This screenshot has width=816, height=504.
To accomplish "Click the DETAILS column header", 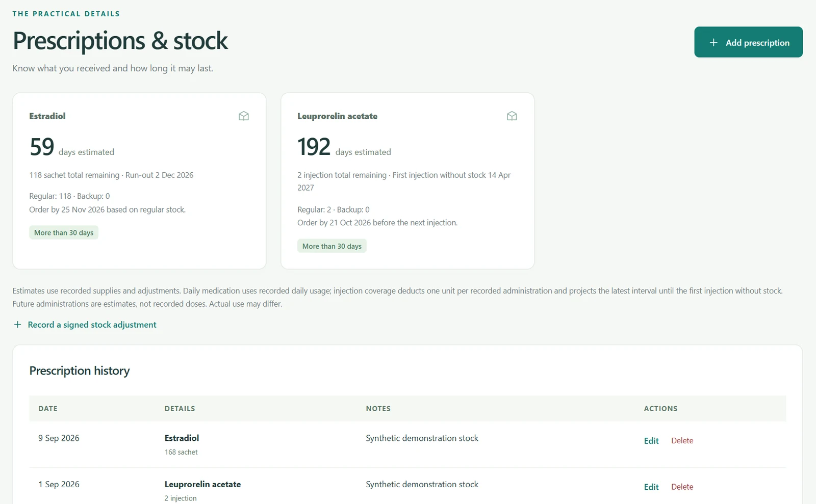I will coord(180,409).
